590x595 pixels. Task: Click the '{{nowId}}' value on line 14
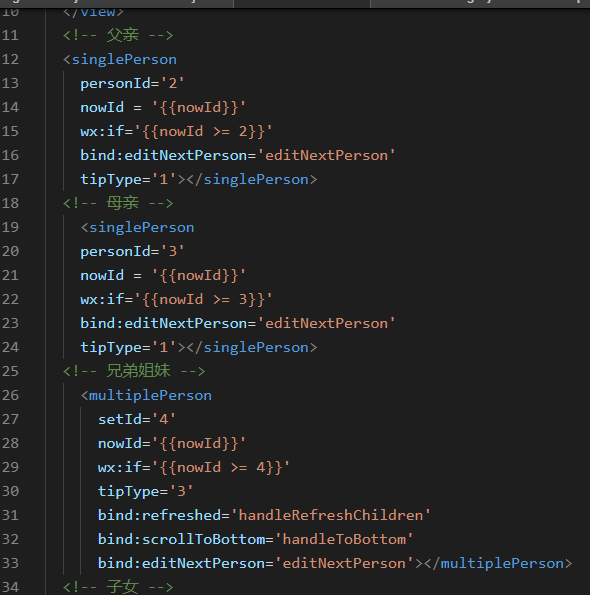click(x=199, y=107)
